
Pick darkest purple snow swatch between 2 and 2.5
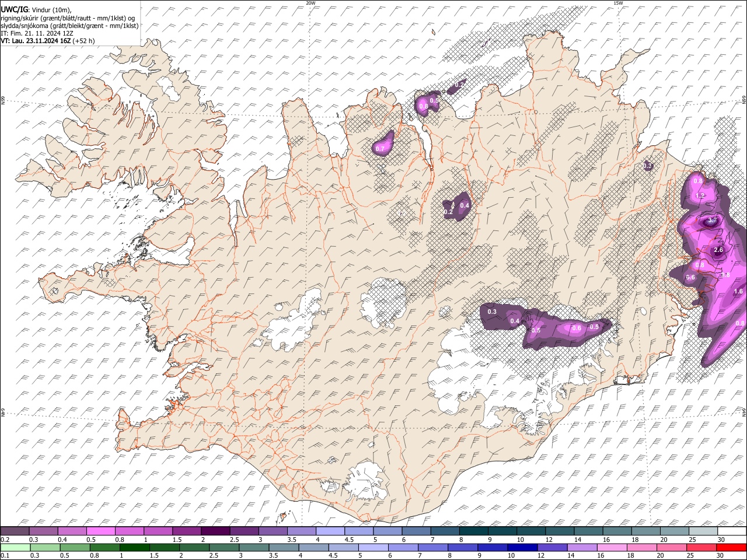[x=215, y=531]
